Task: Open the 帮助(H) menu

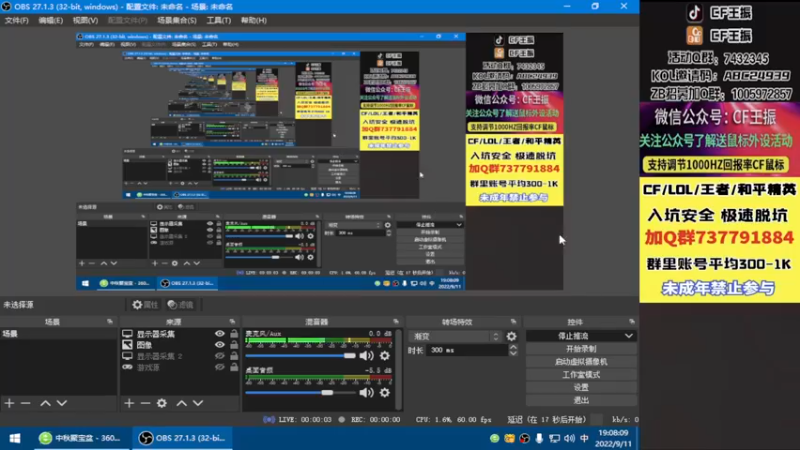Action: click(254, 20)
